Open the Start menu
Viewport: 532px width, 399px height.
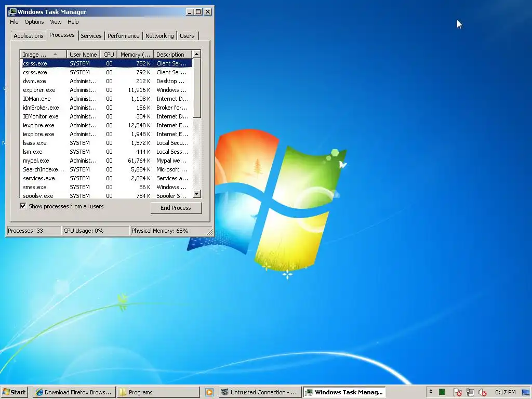click(14, 392)
